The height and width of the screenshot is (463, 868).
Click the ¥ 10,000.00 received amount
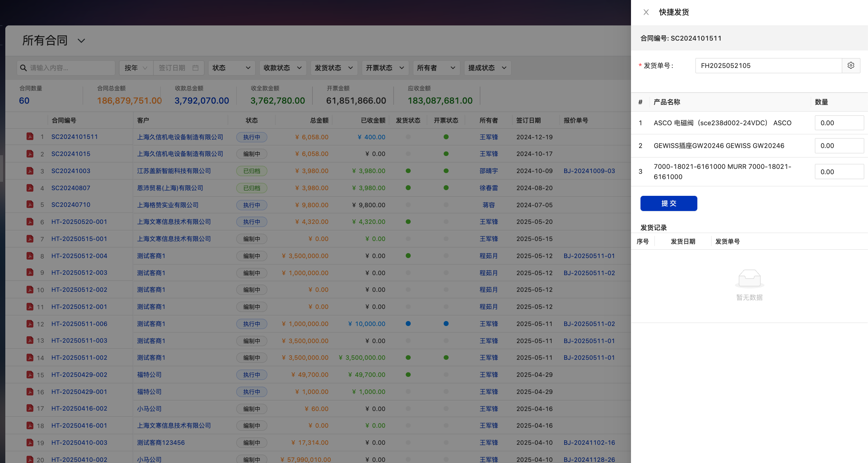tap(367, 324)
